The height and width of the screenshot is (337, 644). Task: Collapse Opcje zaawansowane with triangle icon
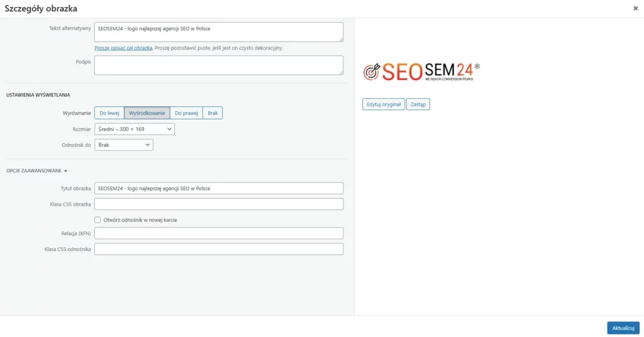coord(36,171)
